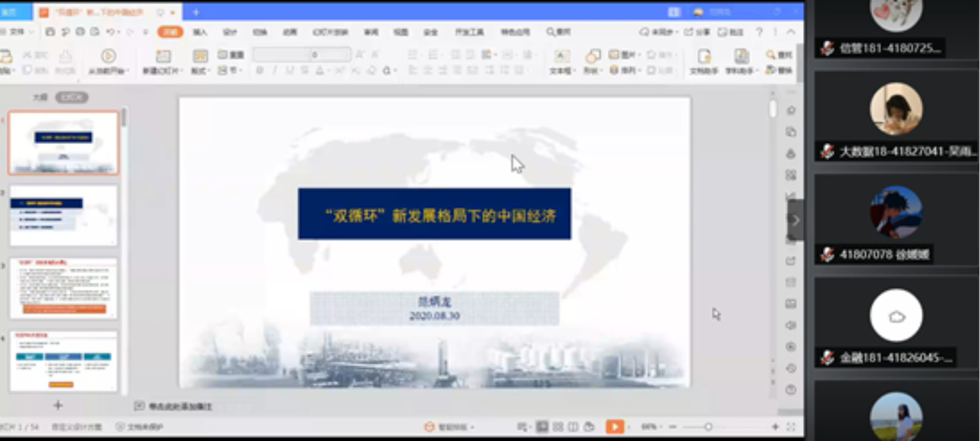Click the 'Start from current slide' play icon
The width and height of the screenshot is (980, 441).
tap(108, 56)
